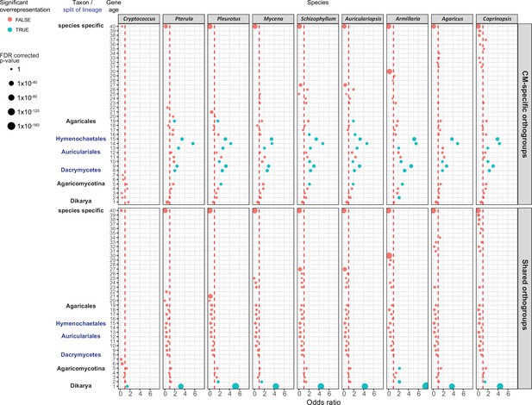Click 'Hymenochaetales' label in CM-specific panel row
Viewport: 532px width, 405px height.
pyautogui.click(x=81, y=139)
